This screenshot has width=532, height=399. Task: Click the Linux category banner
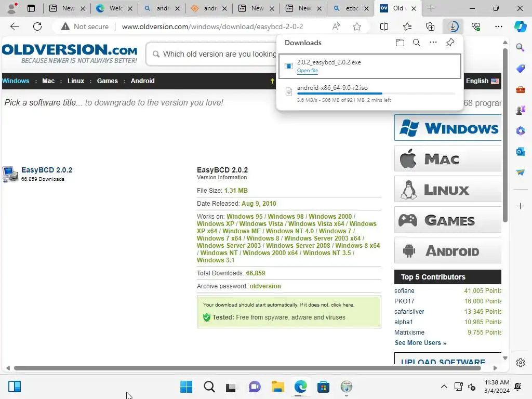click(x=447, y=189)
